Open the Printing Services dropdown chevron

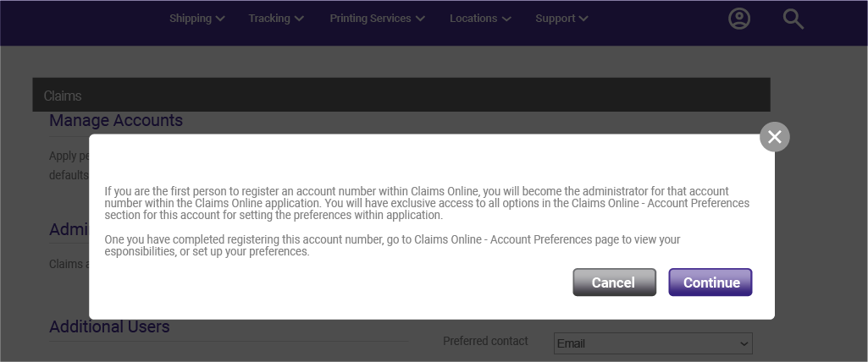[420, 19]
